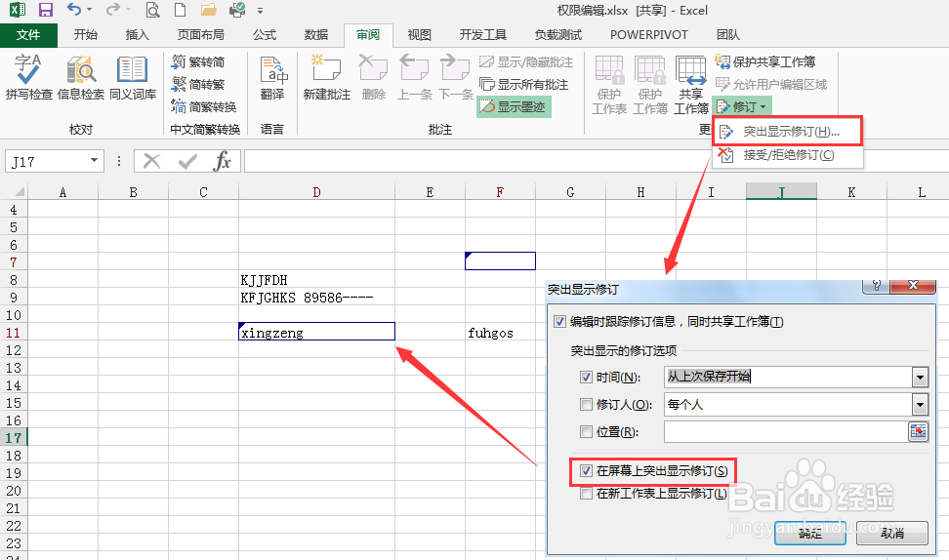This screenshot has width=949, height=560.
Task: Toggle 编辑时跟踪修订信息 checkbox
Action: pos(559,321)
